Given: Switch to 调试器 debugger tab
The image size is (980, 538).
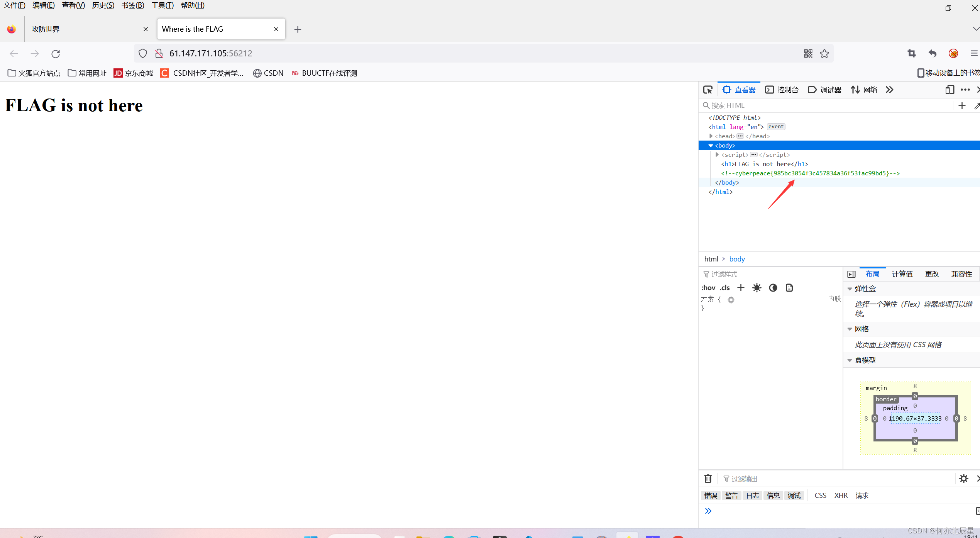Looking at the screenshot, I should click(x=824, y=90).
